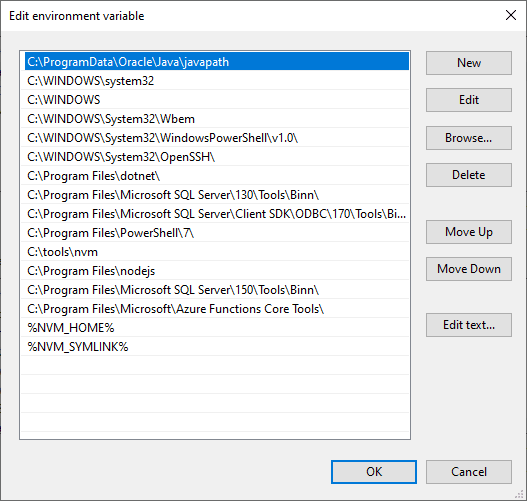The width and height of the screenshot is (527, 501).
Task: Move the selected entry up
Action: click(469, 232)
